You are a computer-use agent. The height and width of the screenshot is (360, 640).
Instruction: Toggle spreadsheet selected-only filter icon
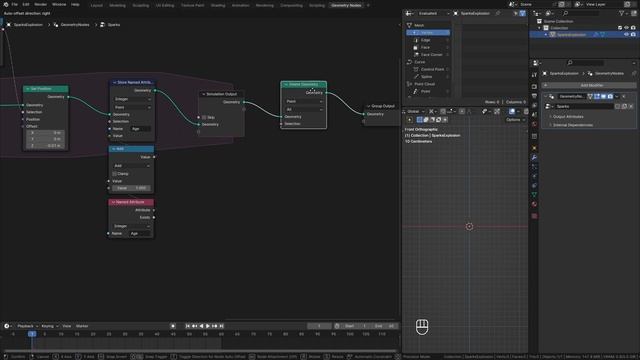(516, 13)
